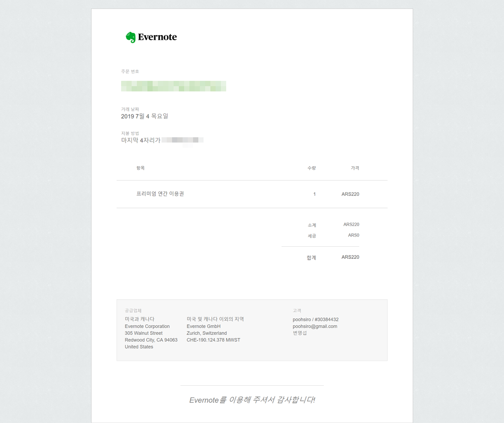Screen dimensions: 504x423
Task: Click the quantity value 1
Action: click(314, 194)
